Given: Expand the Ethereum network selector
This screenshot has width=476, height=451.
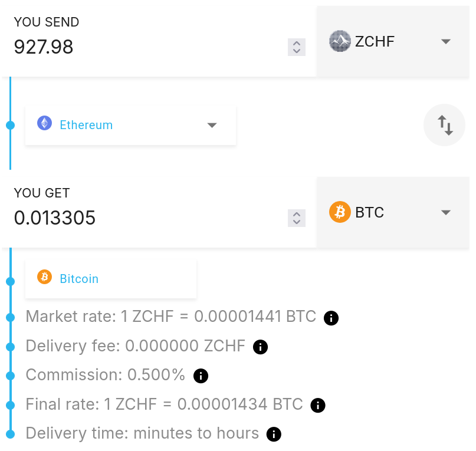Looking at the screenshot, I should [212, 125].
